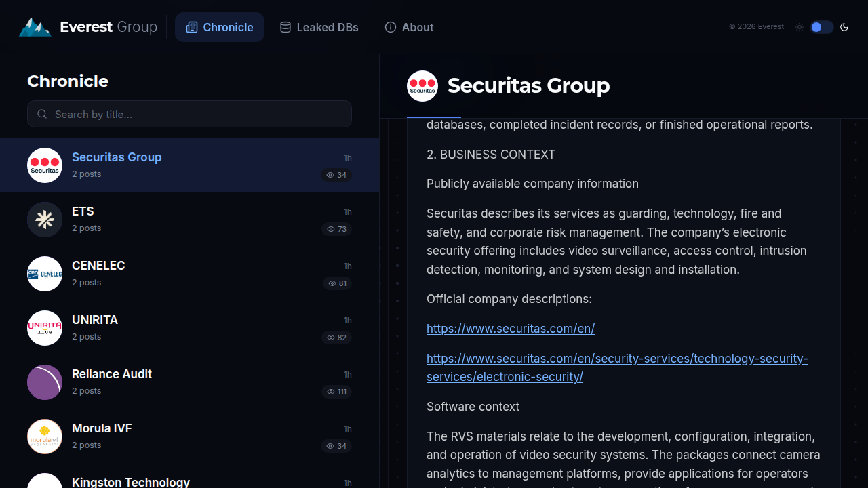This screenshot has width=868, height=488.
Task: Click the Search by title field
Action: [x=189, y=114]
